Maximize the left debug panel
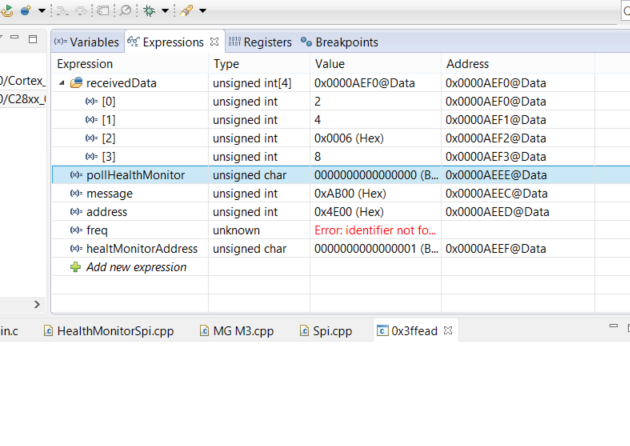Screen dimensions: 630x446 coord(33,39)
